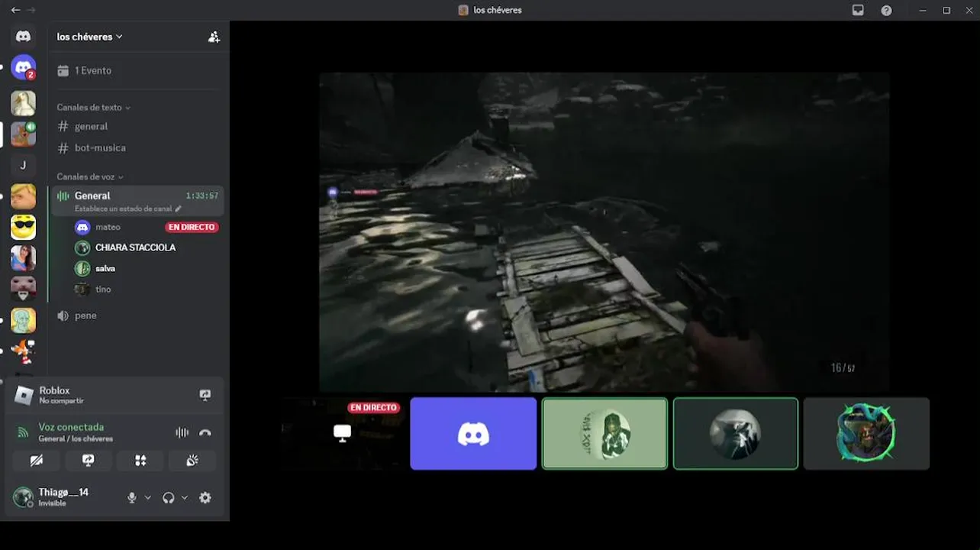The height and width of the screenshot is (550, 980).
Task: Select the light green participant tile
Action: tap(604, 434)
